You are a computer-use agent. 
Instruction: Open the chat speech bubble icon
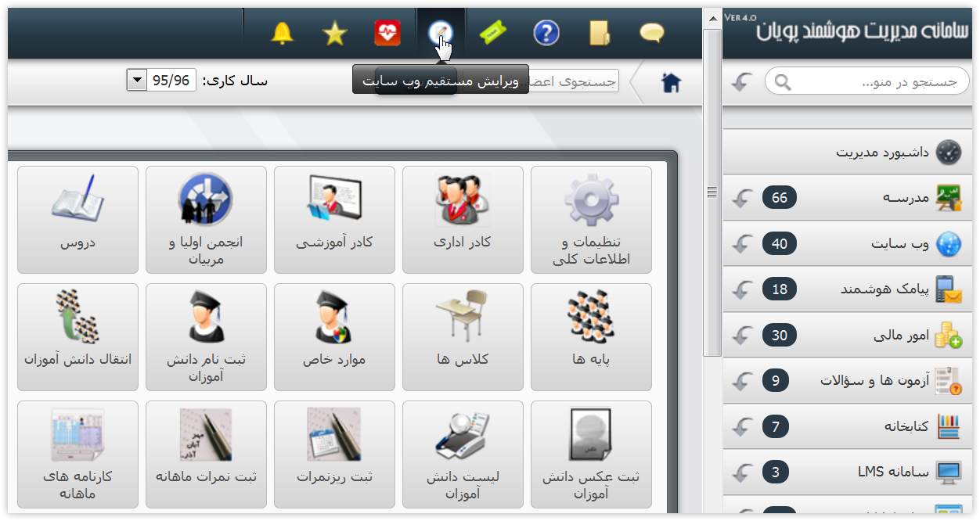point(652,33)
